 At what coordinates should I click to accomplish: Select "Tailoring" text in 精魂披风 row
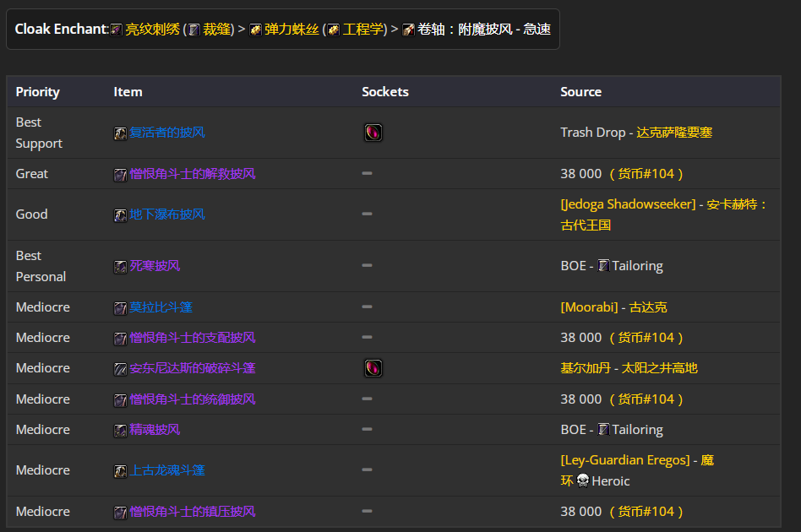pyautogui.click(x=638, y=430)
